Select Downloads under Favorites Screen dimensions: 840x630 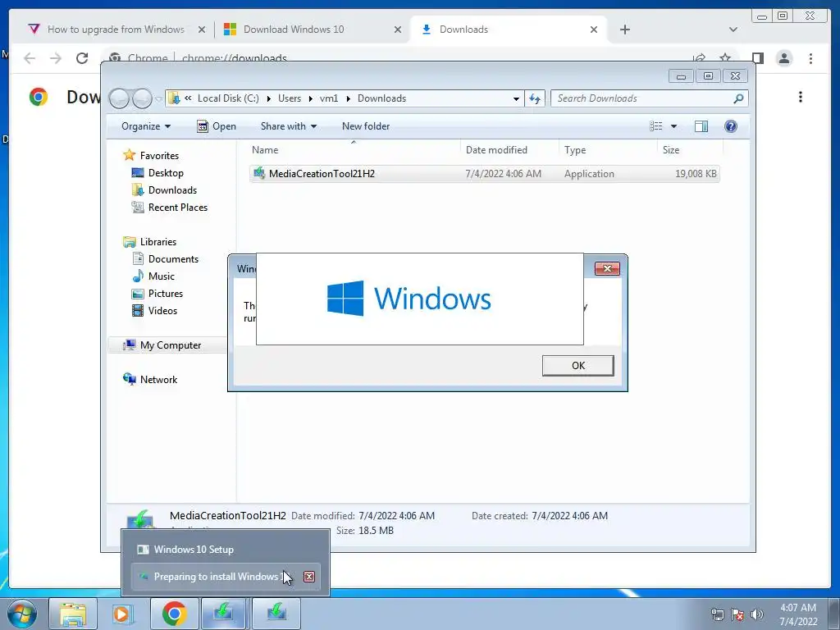pos(172,190)
